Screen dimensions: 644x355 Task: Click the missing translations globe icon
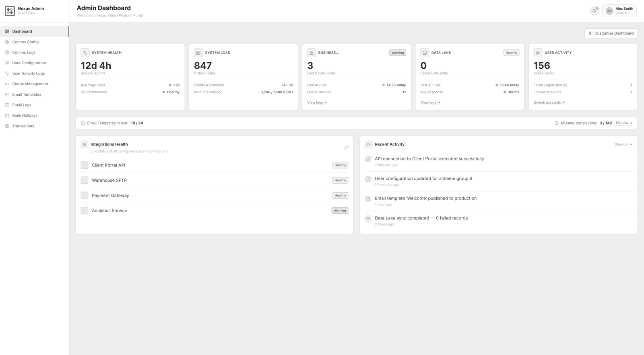[x=557, y=123]
